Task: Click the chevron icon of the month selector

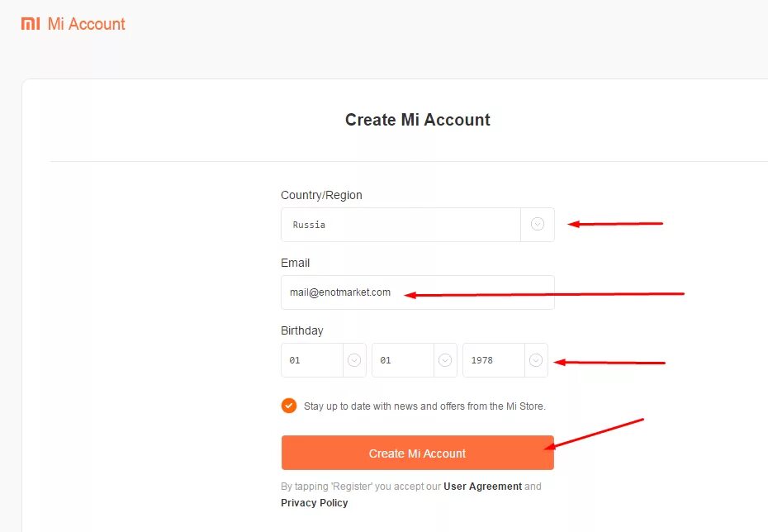Action: click(445, 360)
